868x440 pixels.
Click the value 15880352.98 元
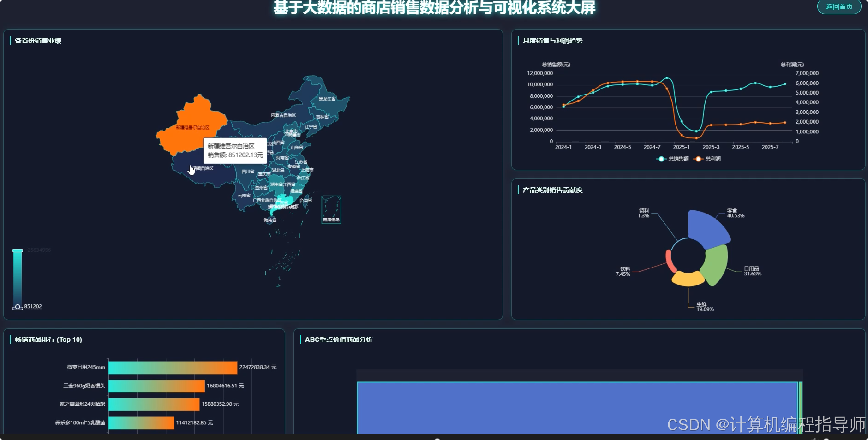click(x=220, y=404)
